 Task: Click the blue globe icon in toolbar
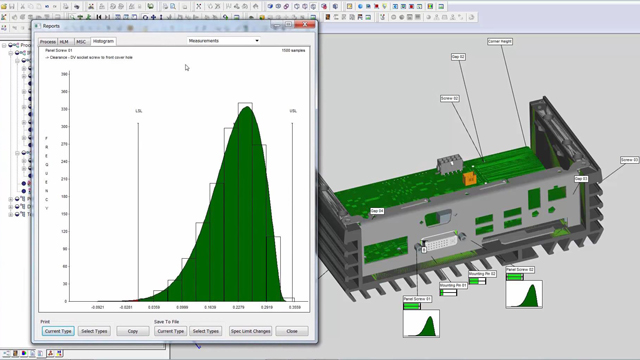(x=360, y=7)
